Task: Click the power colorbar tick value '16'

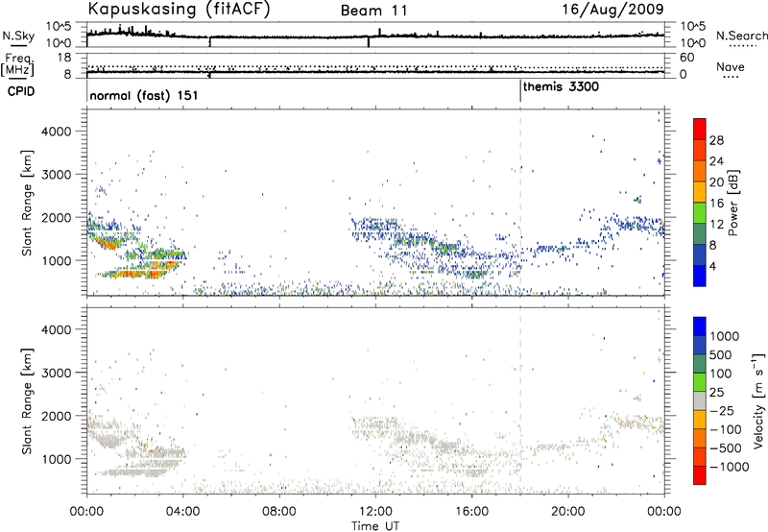Action: pos(716,204)
